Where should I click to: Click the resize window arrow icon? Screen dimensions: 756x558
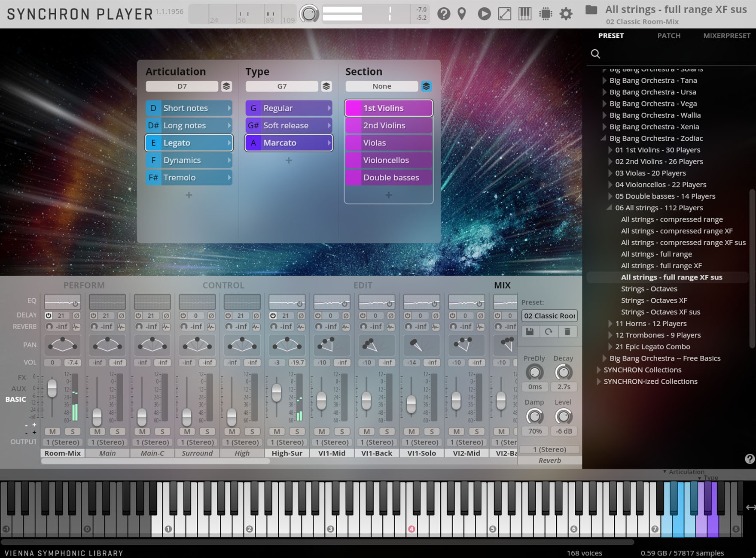tap(505, 14)
